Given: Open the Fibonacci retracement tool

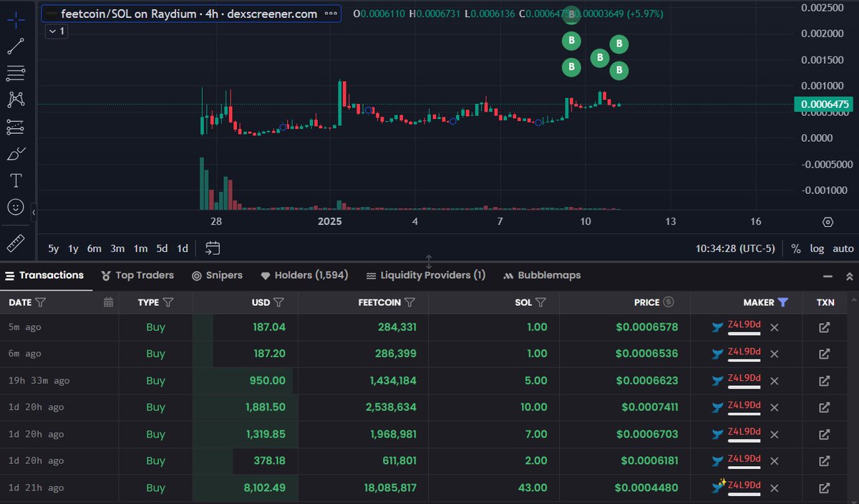Looking at the screenshot, I should click(16, 73).
